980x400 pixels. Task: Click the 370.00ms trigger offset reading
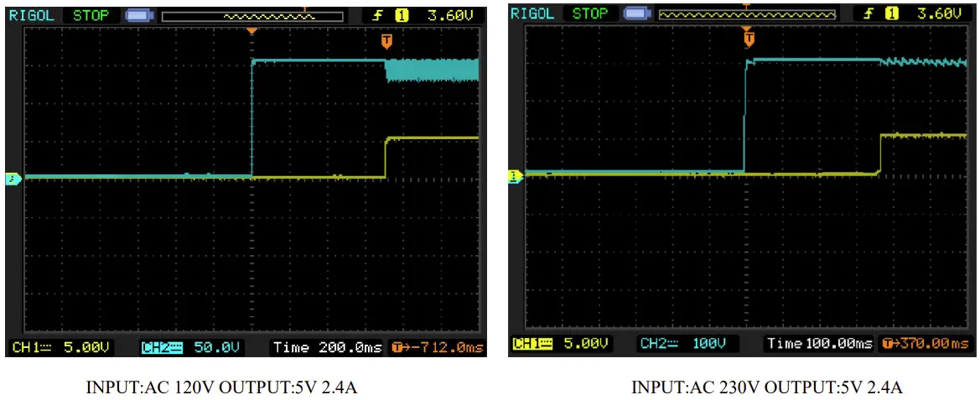point(925,344)
